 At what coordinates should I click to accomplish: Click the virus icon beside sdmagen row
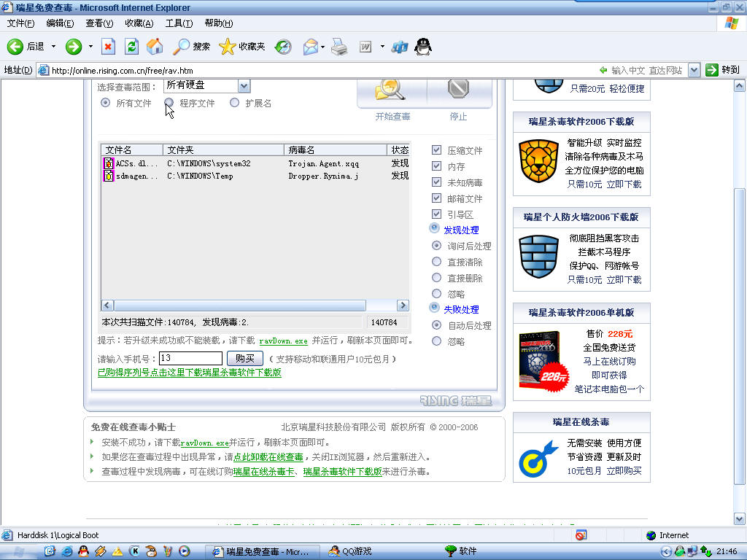click(x=109, y=176)
